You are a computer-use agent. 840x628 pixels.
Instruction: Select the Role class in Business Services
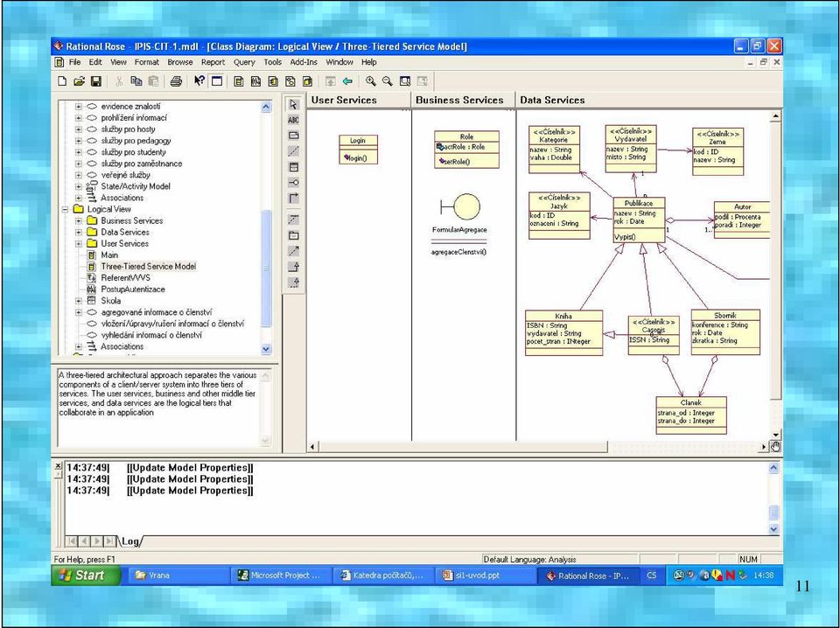pos(466,150)
